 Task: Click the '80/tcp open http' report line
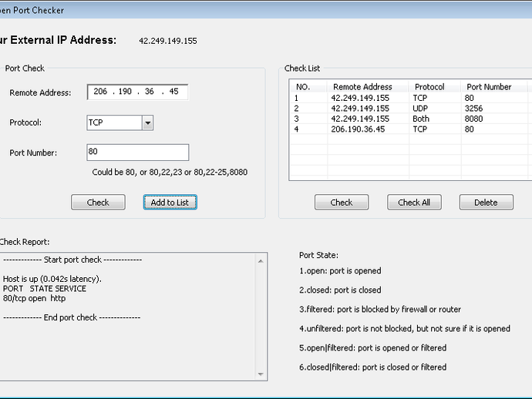(x=34, y=298)
